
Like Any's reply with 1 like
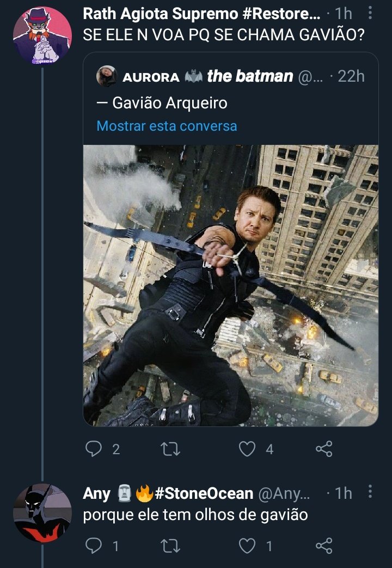coord(247,546)
